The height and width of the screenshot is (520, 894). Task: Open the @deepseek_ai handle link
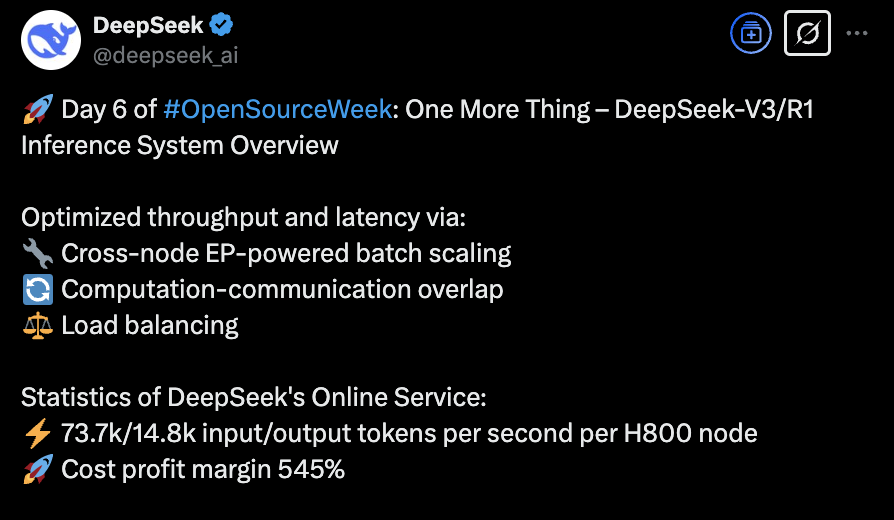pos(165,55)
